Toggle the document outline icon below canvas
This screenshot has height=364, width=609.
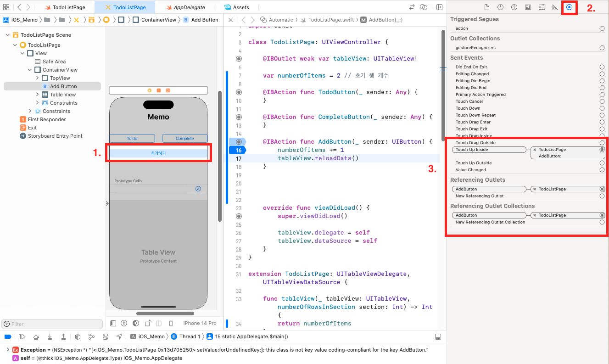pos(113,323)
